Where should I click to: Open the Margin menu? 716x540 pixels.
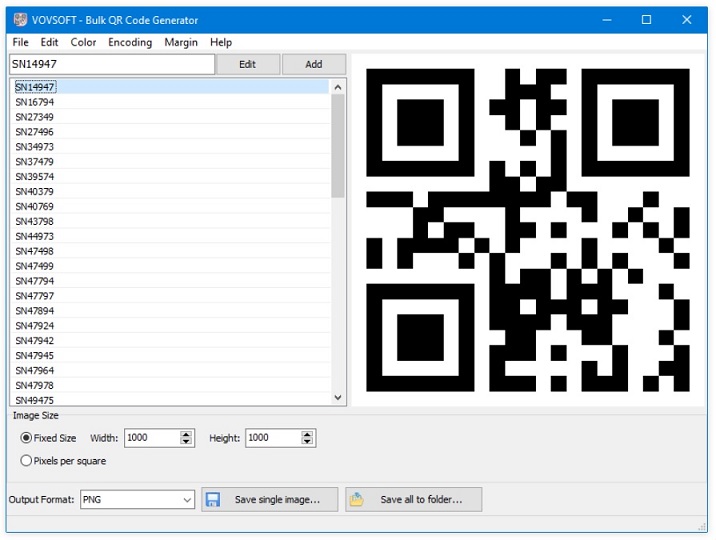point(181,42)
